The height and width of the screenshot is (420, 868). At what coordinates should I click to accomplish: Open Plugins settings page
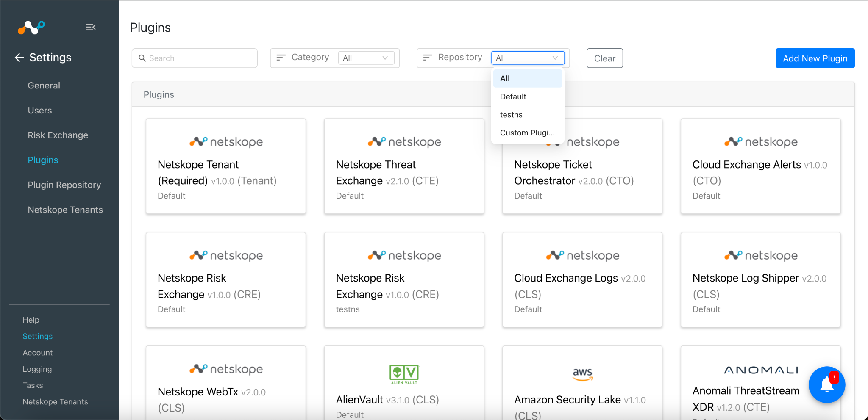(x=43, y=160)
